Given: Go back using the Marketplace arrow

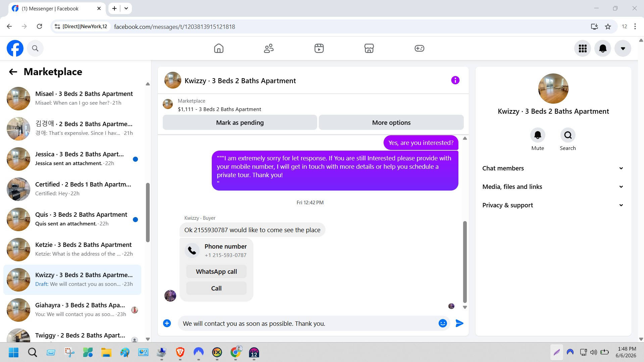Looking at the screenshot, I should [13, 72].
